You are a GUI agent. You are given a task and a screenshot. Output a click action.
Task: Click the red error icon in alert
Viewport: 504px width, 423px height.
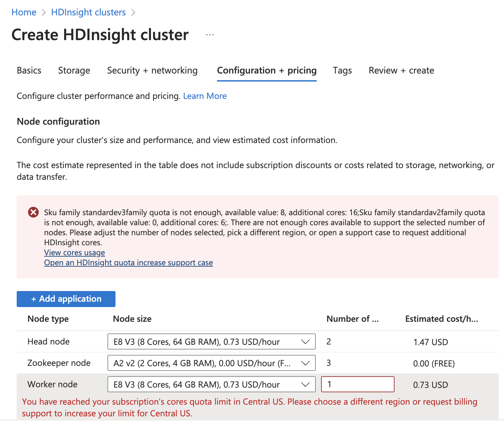(33, 212)
